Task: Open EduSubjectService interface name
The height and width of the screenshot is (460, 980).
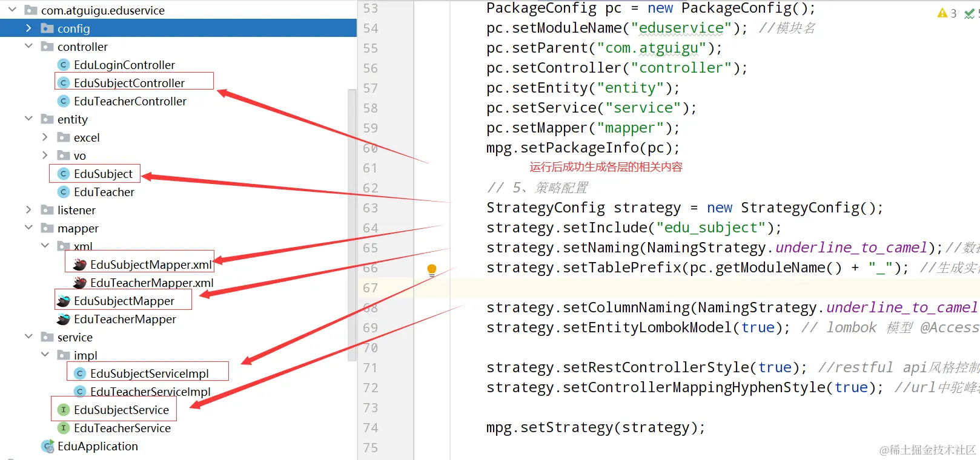Action: click(x=121, y=410)
